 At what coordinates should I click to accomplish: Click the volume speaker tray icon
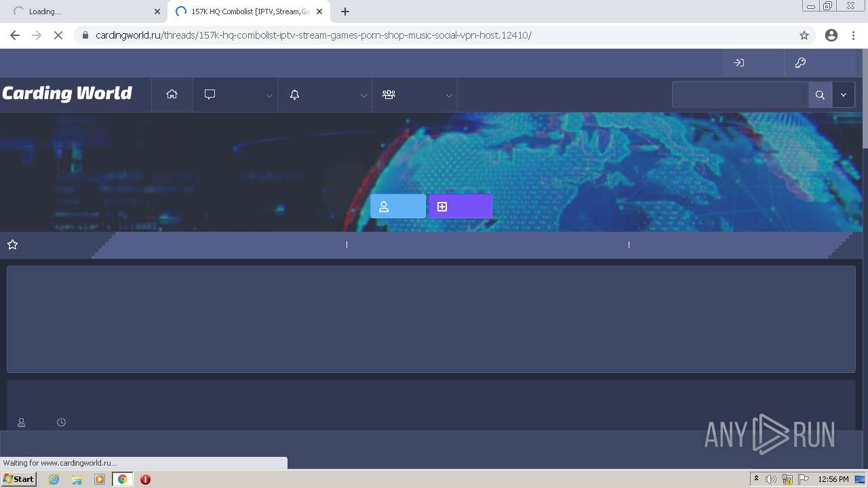click(770, 479)
